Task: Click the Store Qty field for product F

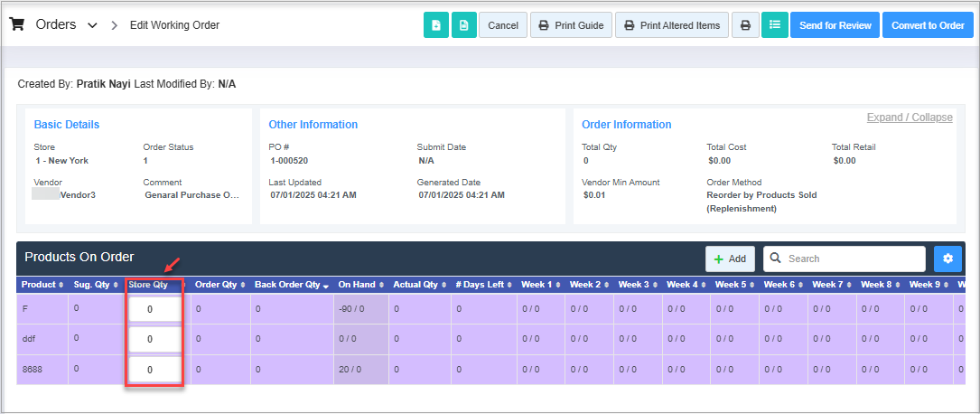Action: click(x=154, y=309)
